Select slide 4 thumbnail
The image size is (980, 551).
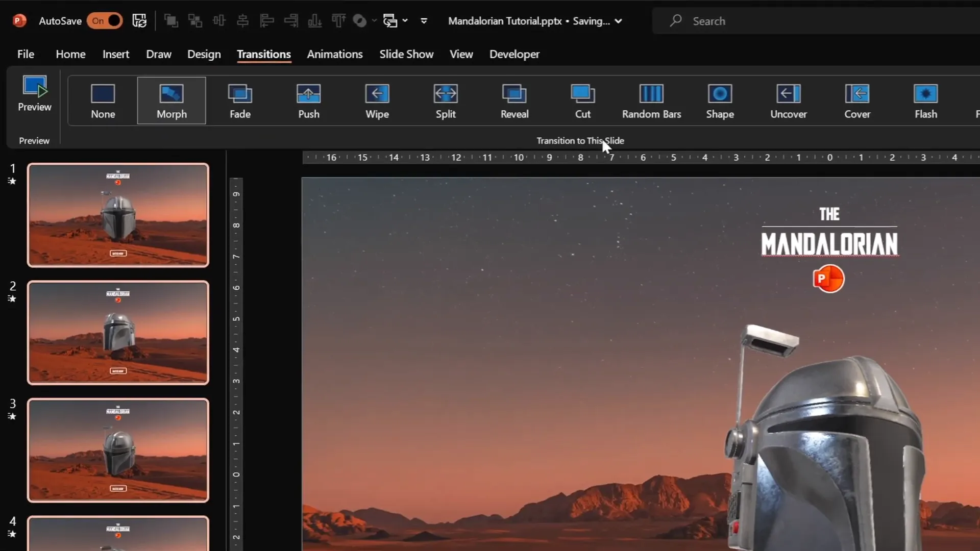(118, 534)
